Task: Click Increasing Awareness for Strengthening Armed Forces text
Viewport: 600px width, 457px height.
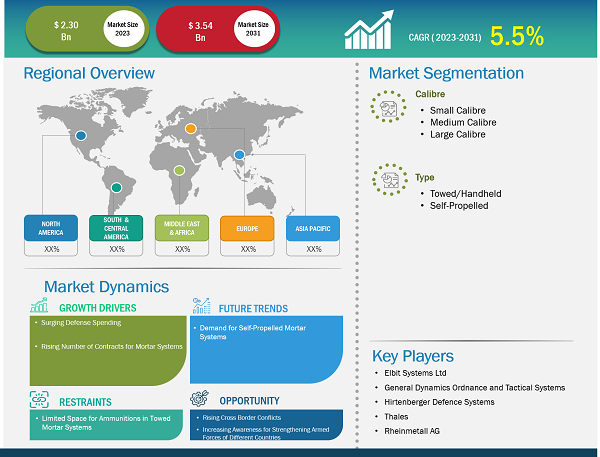Action: (x=266, y=433)
